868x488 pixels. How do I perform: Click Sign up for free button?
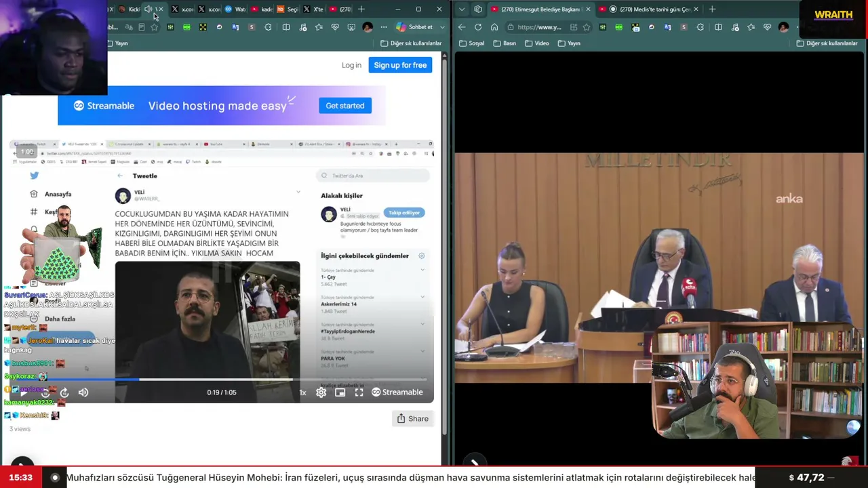click(x=400, y=65)
